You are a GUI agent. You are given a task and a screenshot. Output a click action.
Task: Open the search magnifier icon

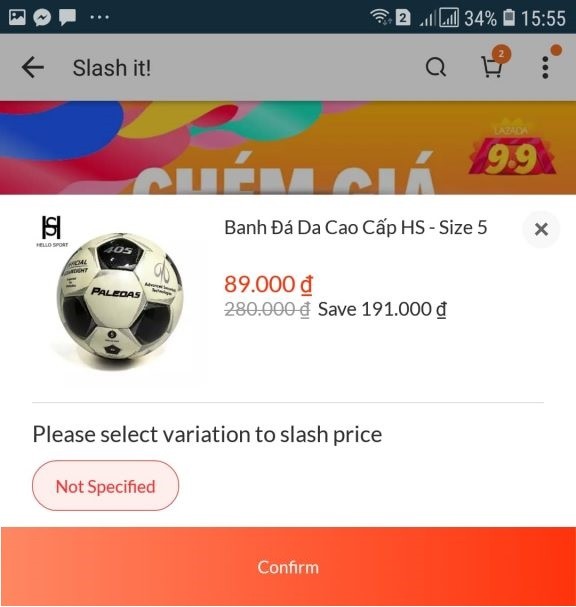pyautogui.click(x=436, y=67)
